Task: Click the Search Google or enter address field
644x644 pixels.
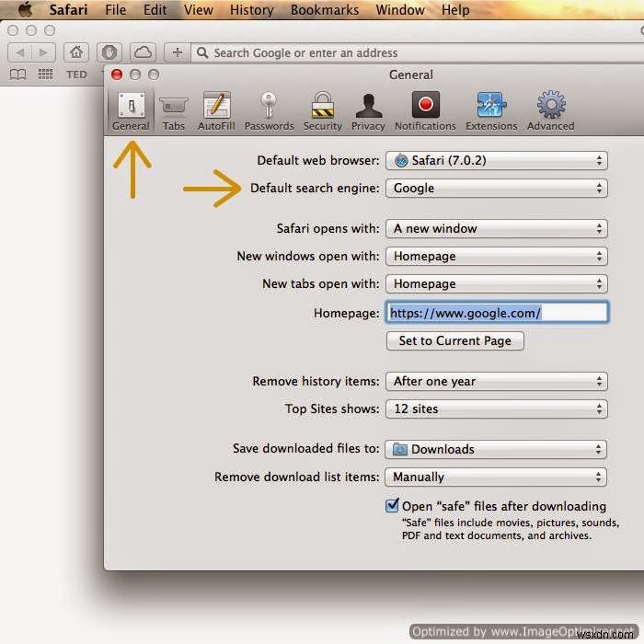Action: [418, 53]
